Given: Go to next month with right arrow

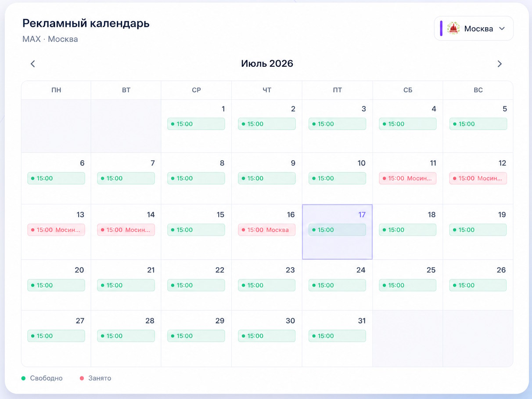Looking at the screenshot, I should [x=500, y=64].
